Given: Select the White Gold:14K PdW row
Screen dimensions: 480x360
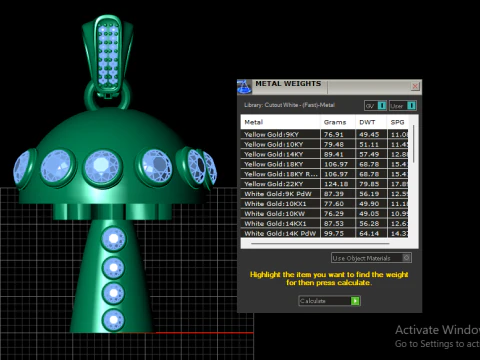Looking at the screenshot, I should [x=324, y=233].
